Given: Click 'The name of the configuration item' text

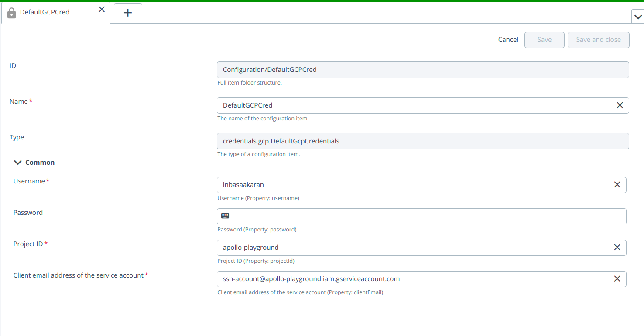Looking at the screenshot, I should coord(262,119).
